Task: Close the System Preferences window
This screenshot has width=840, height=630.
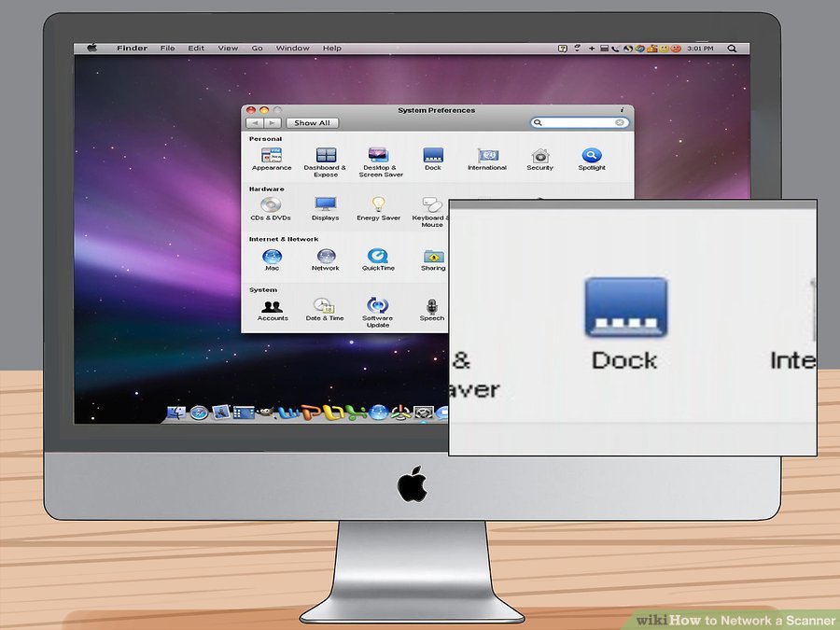Action: (x=251, y=110)
